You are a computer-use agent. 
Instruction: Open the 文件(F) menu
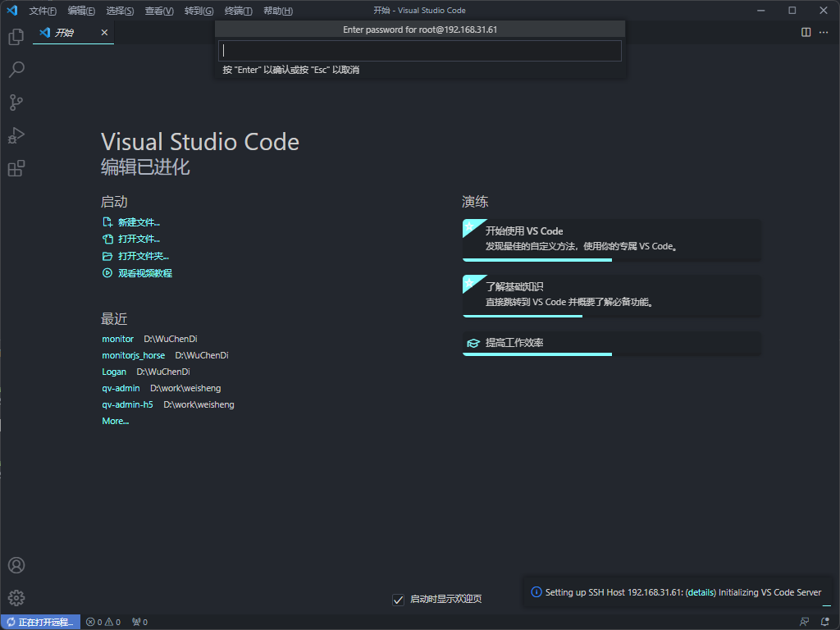[43, 11]
